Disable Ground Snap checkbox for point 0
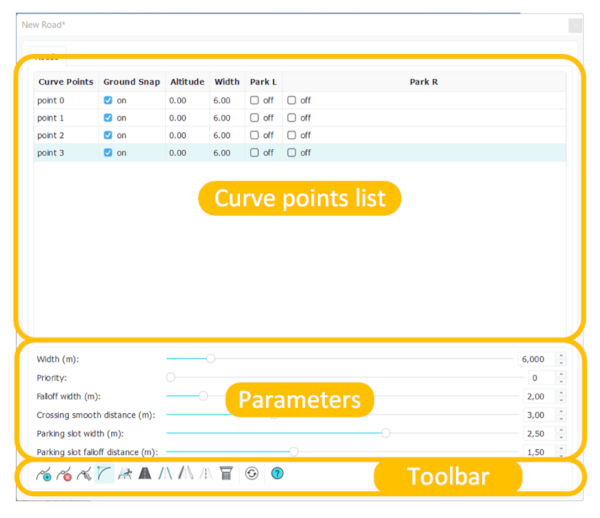 coord(108,100)
